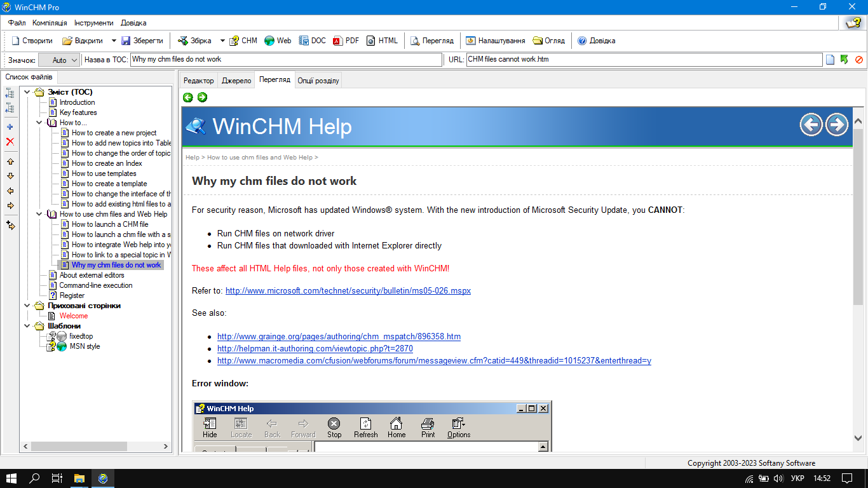Viewport: 868px width, 488px height.
Task: Click the red prohibited icon next to URL field
Action: 859,60
